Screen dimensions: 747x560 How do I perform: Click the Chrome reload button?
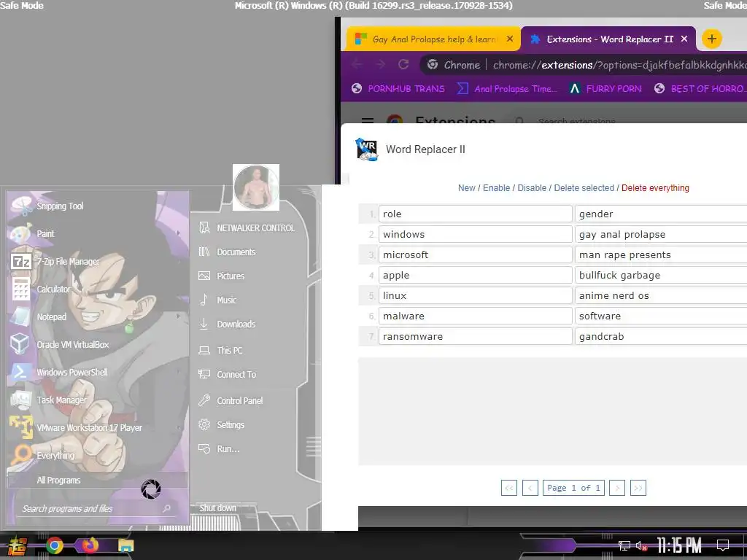tap(403, 64)
